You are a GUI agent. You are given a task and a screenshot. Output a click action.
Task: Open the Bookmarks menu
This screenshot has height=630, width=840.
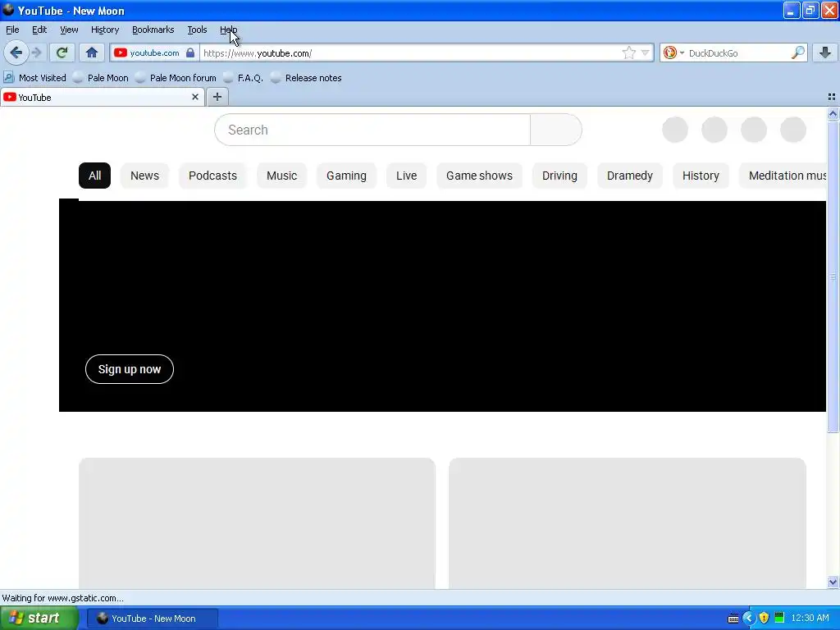(x=153, y=30)
